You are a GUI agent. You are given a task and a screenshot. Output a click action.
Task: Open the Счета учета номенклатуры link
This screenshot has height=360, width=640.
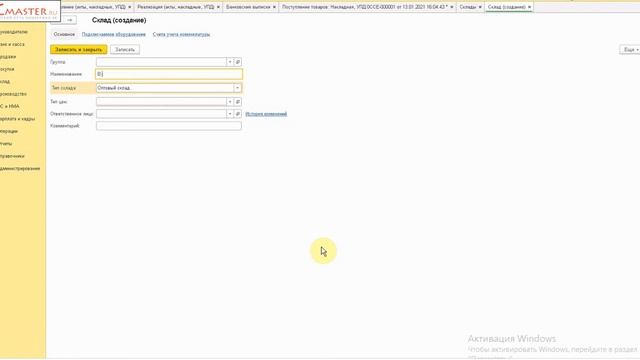[181, 35]
